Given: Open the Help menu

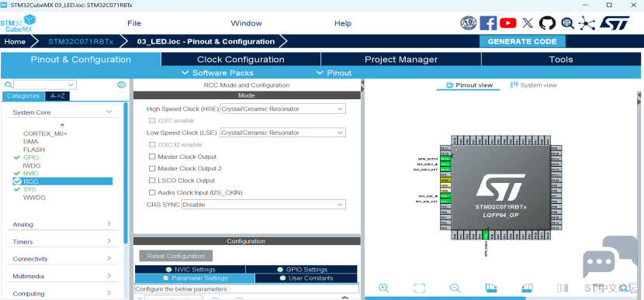Looking at the screenshot, I should [x=343, y=23].
